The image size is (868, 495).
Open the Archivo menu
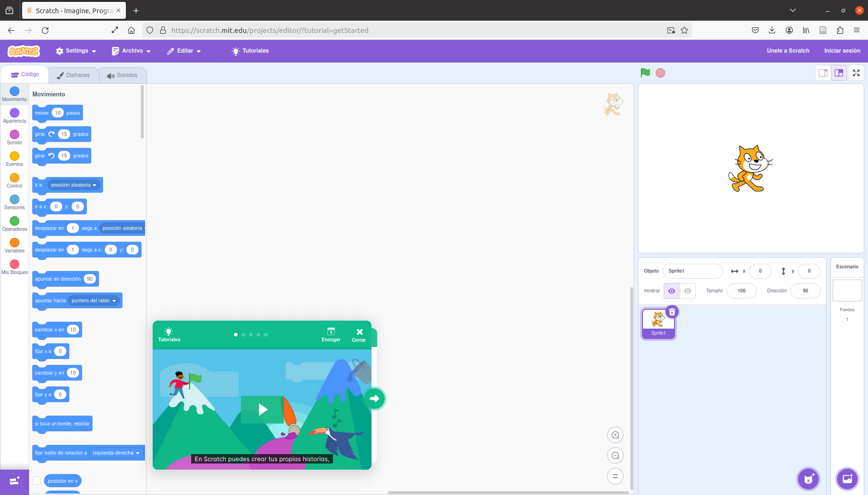pyautogui.click(x=131, y=51)
